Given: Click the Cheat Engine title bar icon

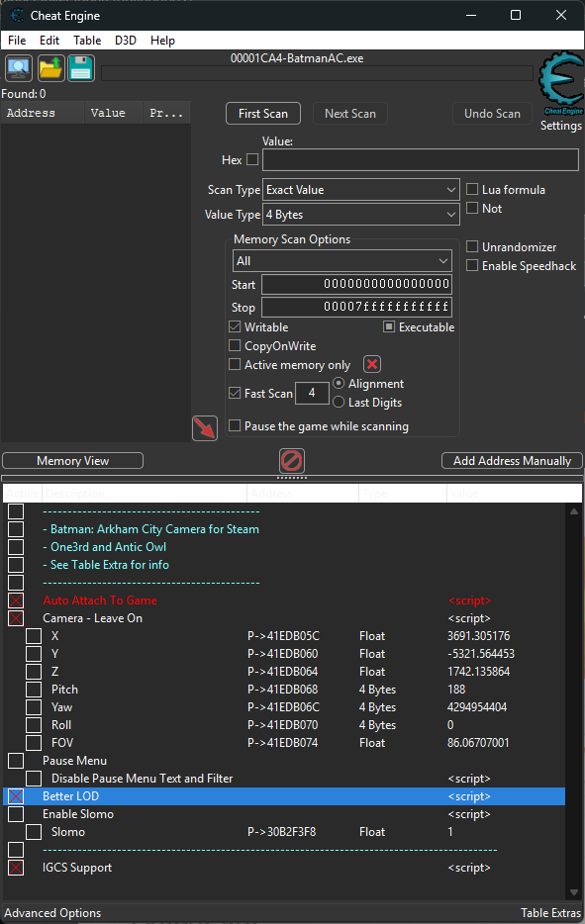Looking at the screenshot, I should point(17,15).
